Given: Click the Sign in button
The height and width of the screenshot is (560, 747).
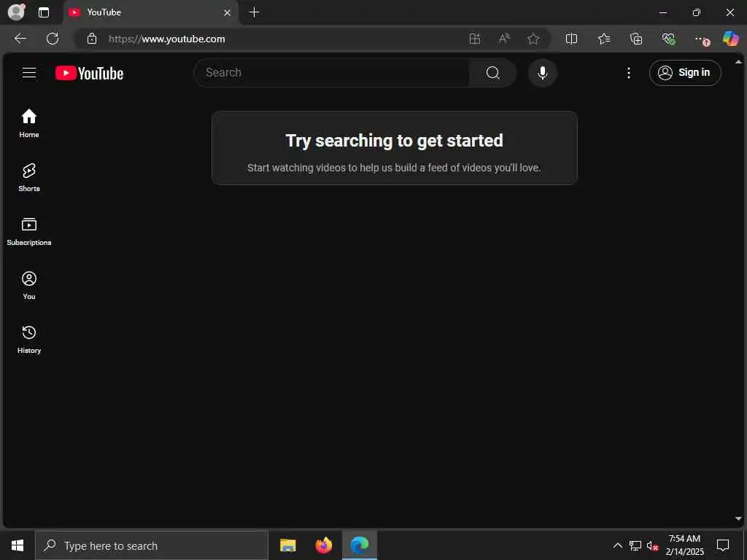Looking at the screenshot, I should [684, 73].
